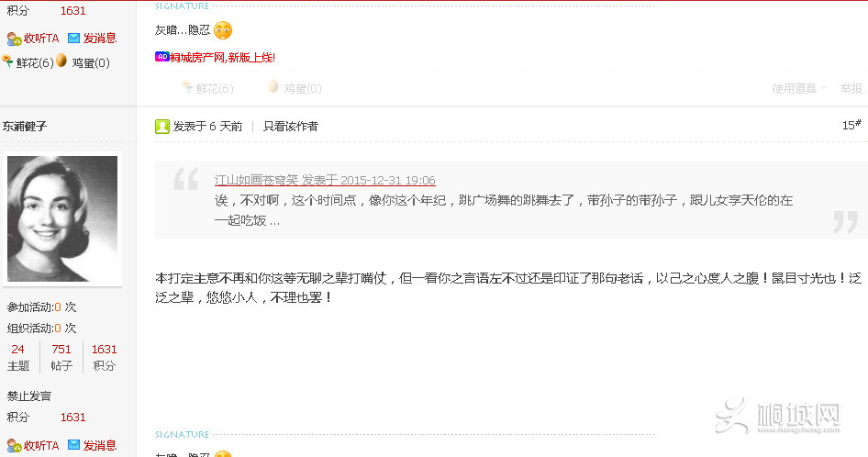Send flower via post footer 鲜花(6)
Screen dimensions: 868x457
tap(207, 88)
